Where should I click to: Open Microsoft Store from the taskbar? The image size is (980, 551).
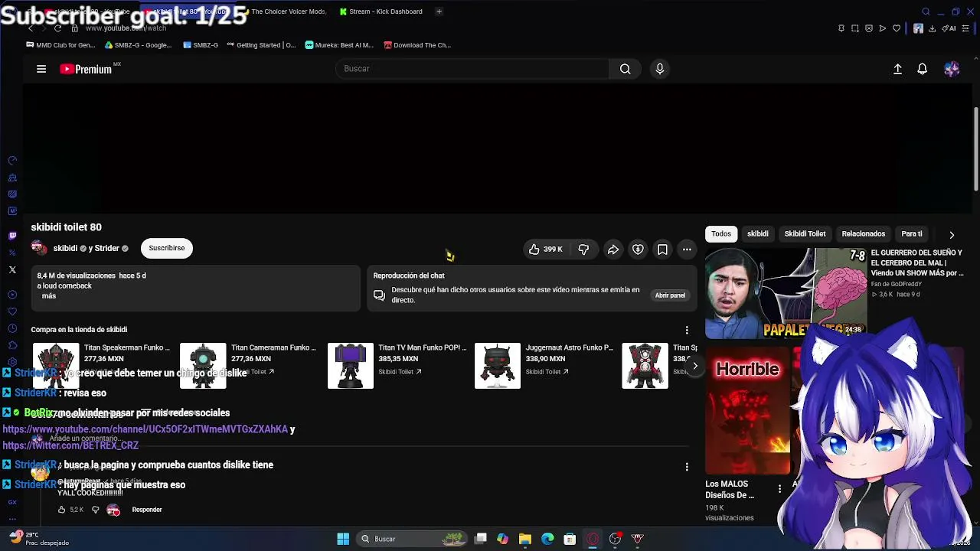tap(570, 539)
